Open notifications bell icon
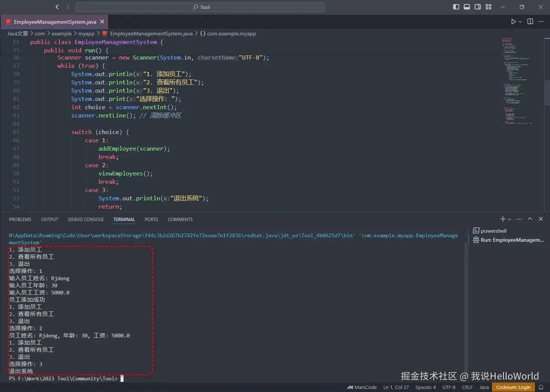The image size is (550, 392). pyautogui.click(x=541, y=387)
